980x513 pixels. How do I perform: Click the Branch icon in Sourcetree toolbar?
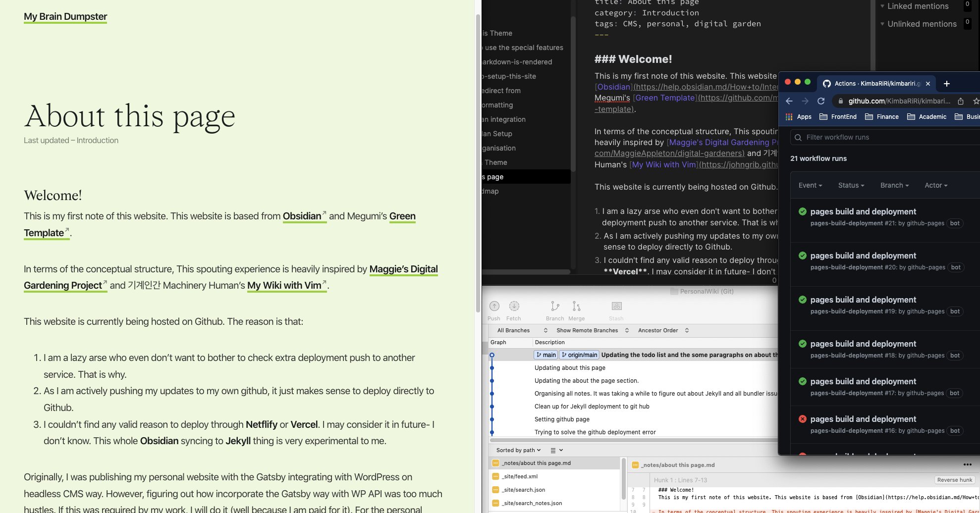555,307
